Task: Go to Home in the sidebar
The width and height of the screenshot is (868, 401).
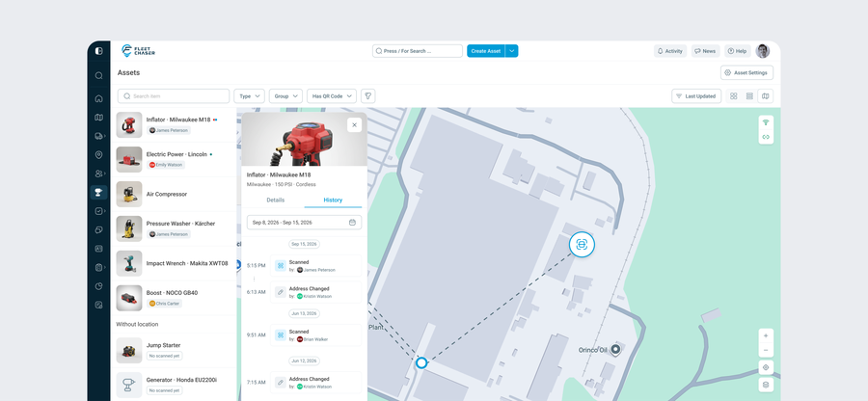Action: coord(98,98)
